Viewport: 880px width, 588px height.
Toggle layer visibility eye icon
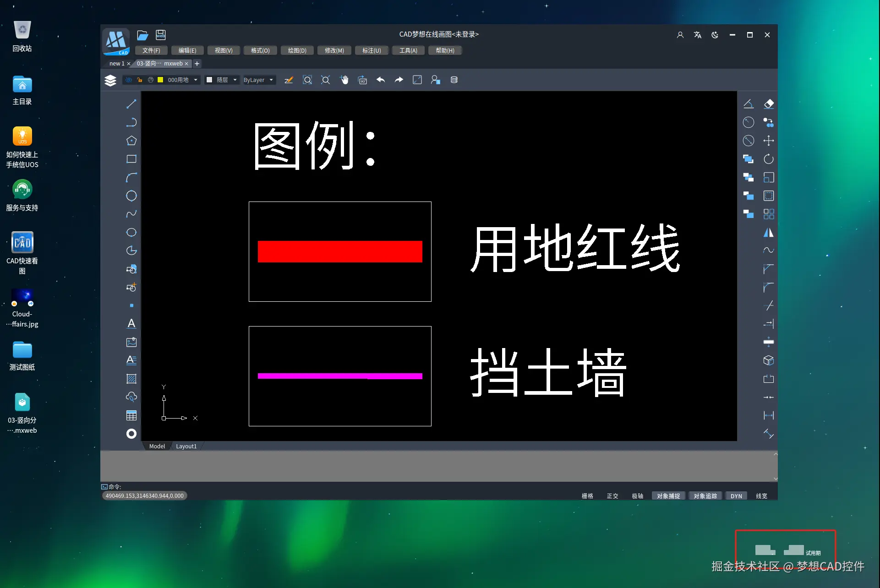coord(129,80)
